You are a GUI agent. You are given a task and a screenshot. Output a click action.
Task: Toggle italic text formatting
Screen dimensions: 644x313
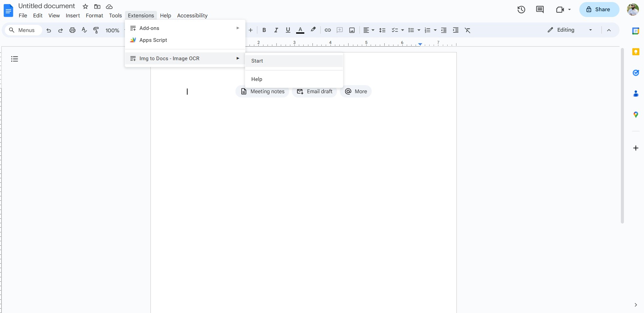[x=276, y=30]
